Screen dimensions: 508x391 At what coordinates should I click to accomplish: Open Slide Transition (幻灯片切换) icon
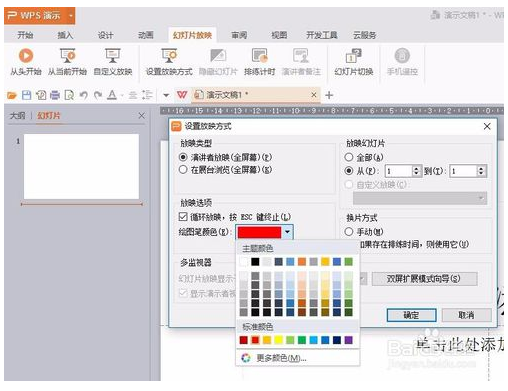353,62
